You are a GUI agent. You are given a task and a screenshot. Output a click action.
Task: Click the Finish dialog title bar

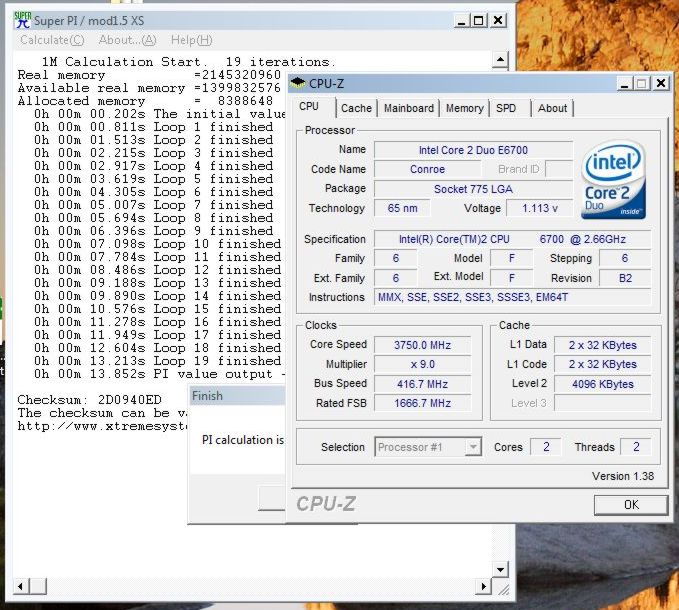(x=238, y=396)
